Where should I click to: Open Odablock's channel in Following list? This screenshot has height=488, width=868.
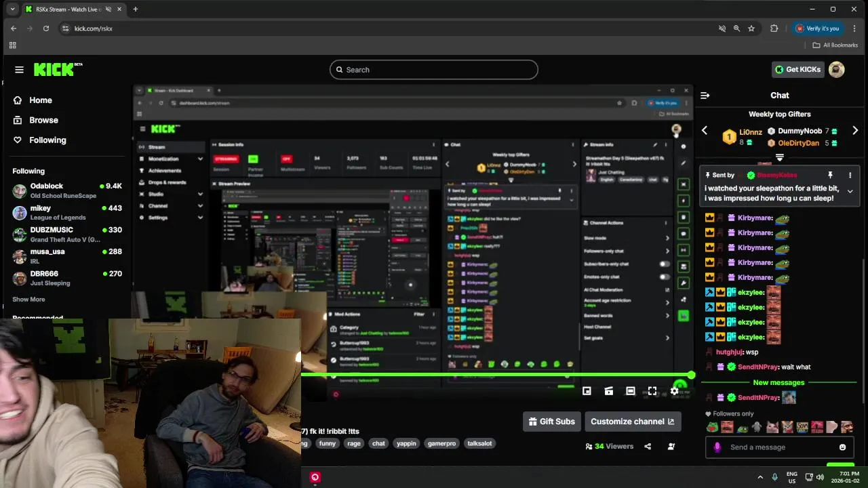click(66, 190)
